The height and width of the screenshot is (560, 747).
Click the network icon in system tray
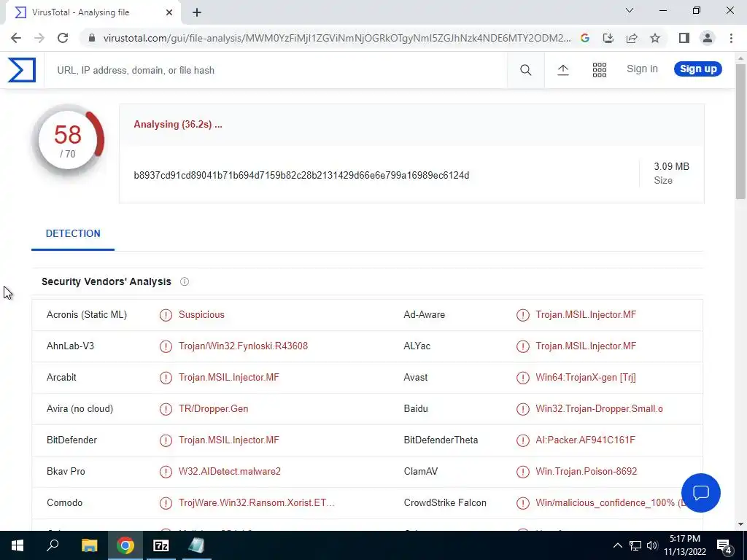pyautogui.click(x=635, y=545)
